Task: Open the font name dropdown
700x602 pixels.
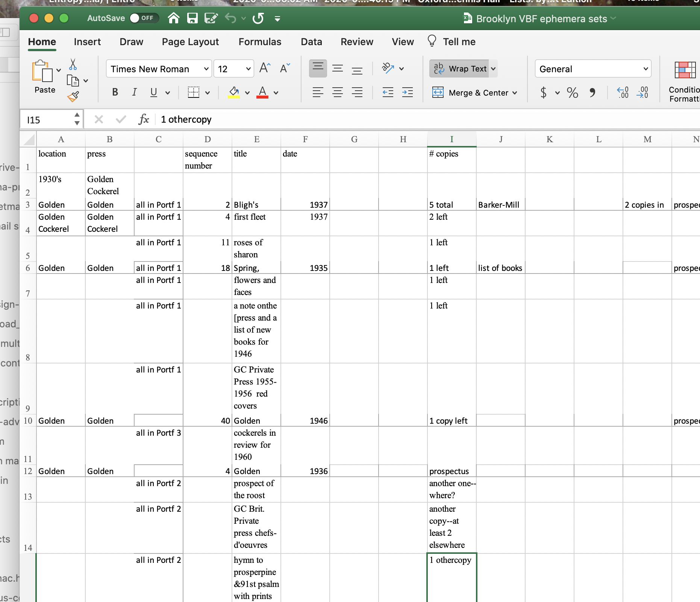Action: pos(206,69)
